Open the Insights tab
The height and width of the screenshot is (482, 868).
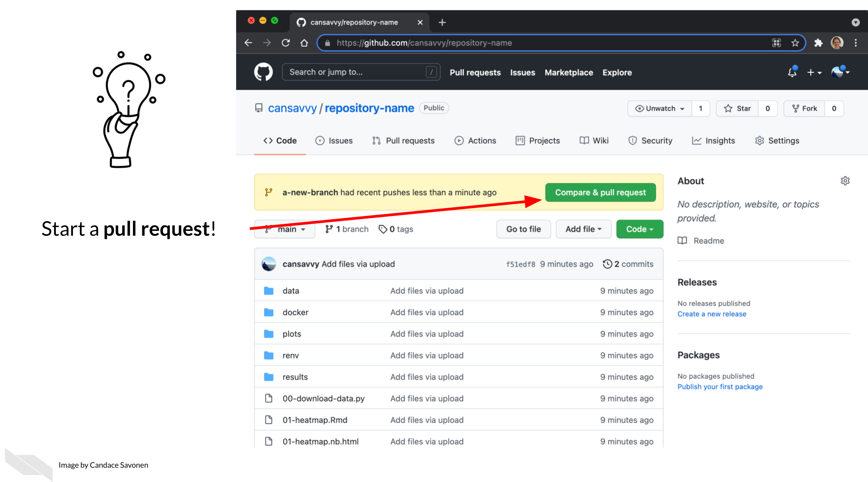tap(713, 141)
